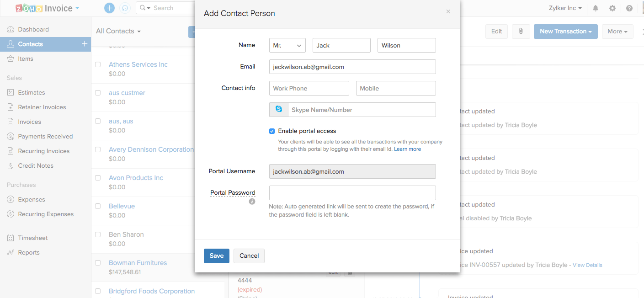Screen dimensions: 644x298
Task: Select the Athens Services Inc checkbox
Action: 98,64
